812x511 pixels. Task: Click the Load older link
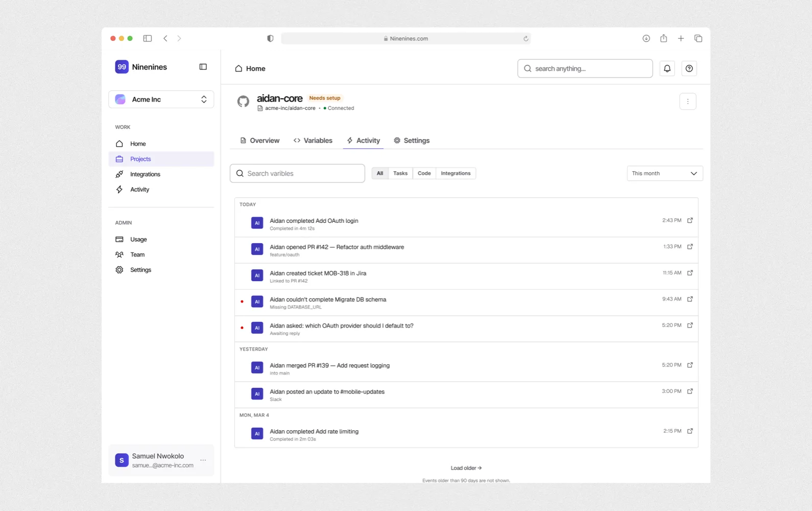(x=466, y=468)
